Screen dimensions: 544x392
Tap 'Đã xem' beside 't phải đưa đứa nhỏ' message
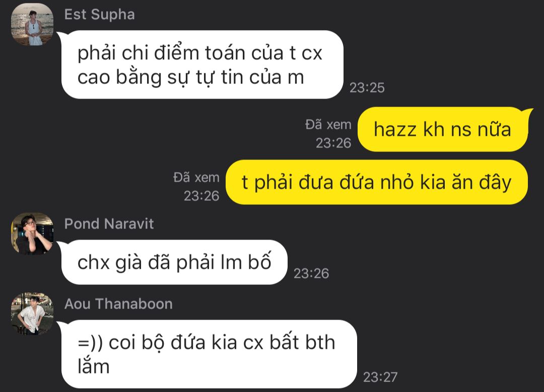tap(196, 178)
